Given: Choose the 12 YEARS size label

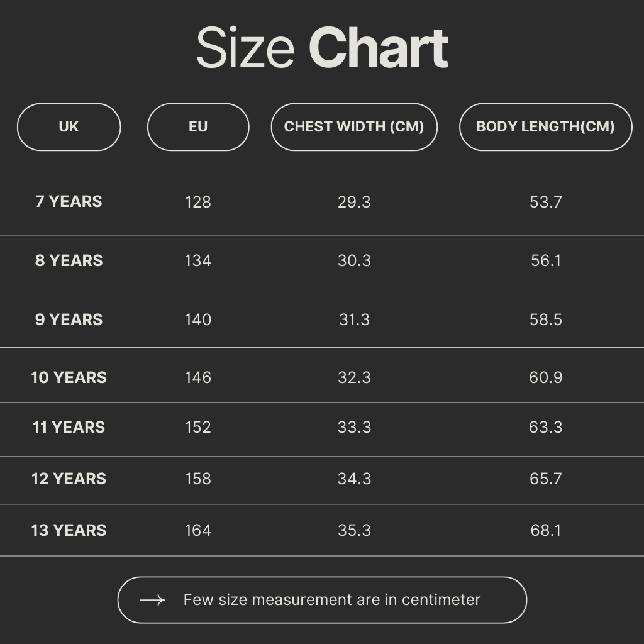Looking at the screenshot, I should [69, 479].
